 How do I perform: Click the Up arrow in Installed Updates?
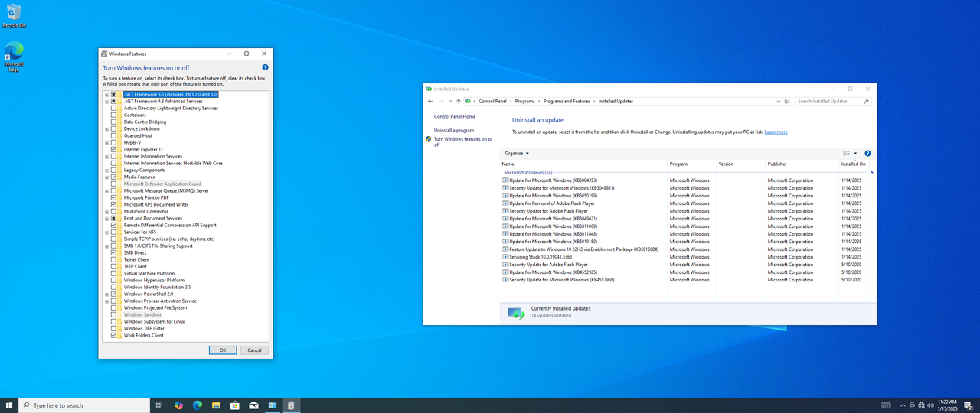point(459,101)
